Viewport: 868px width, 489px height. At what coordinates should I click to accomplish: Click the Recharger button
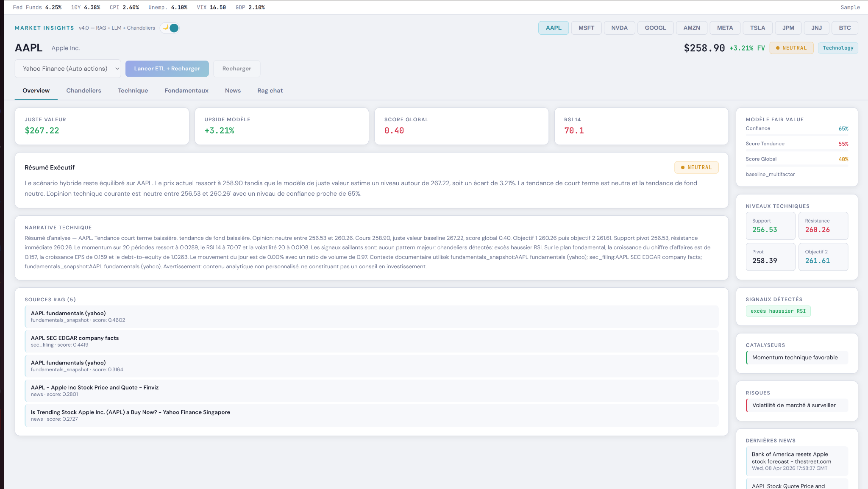pos(236,68)
